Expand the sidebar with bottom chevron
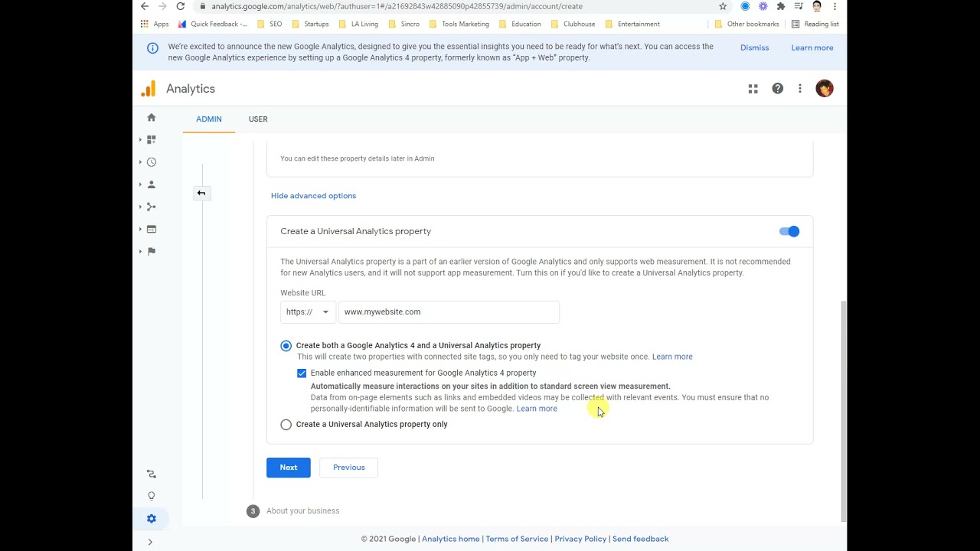Viewport: 980px width, 551px height. click(x=150, y=542)
